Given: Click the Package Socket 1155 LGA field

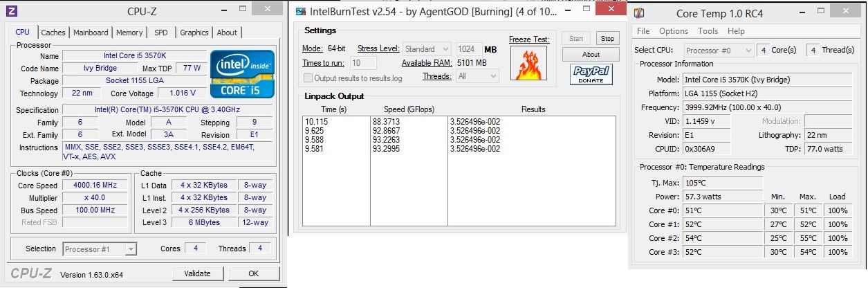Looking at the screenshot, I should pyautogui.click(x=134, y=80).
